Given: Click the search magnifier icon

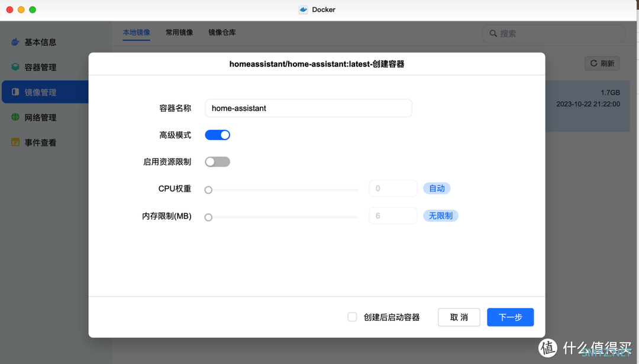Looking at the screenshot, I should click(493, 34).
